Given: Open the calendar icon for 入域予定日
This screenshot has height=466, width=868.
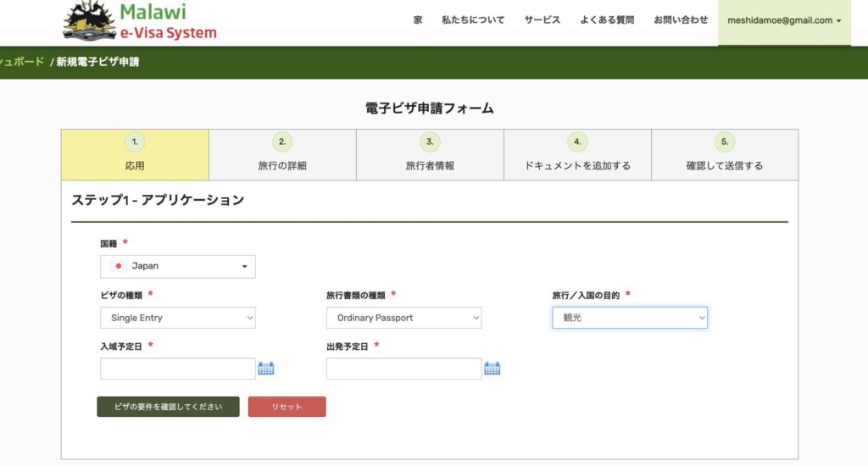Looking at the screenshot, I should coord(266,369).
